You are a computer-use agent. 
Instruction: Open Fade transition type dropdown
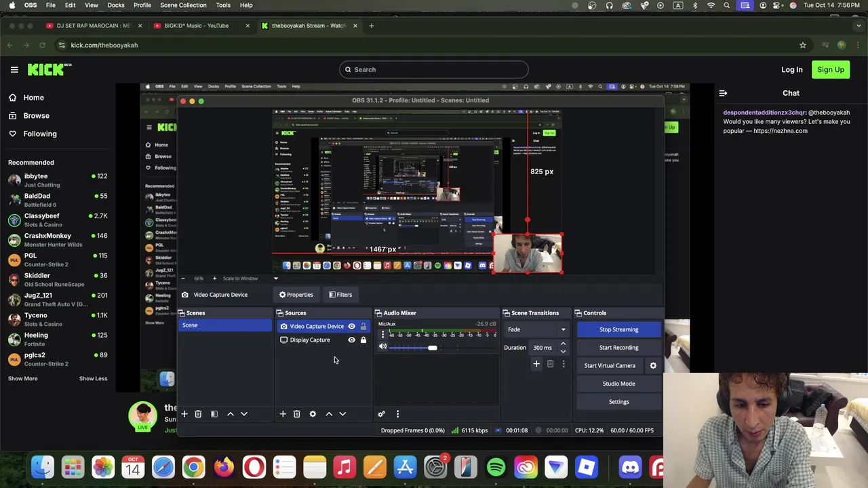[x=536, y=329]
